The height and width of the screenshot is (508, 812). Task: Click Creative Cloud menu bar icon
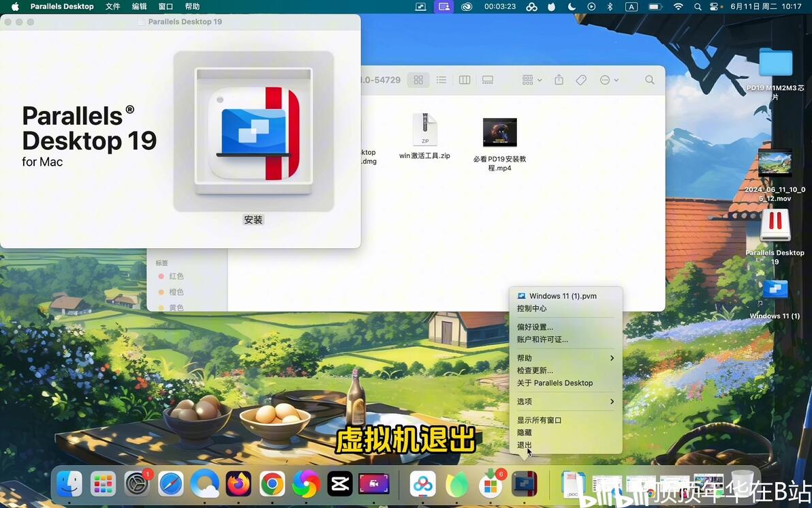(467, 7)
